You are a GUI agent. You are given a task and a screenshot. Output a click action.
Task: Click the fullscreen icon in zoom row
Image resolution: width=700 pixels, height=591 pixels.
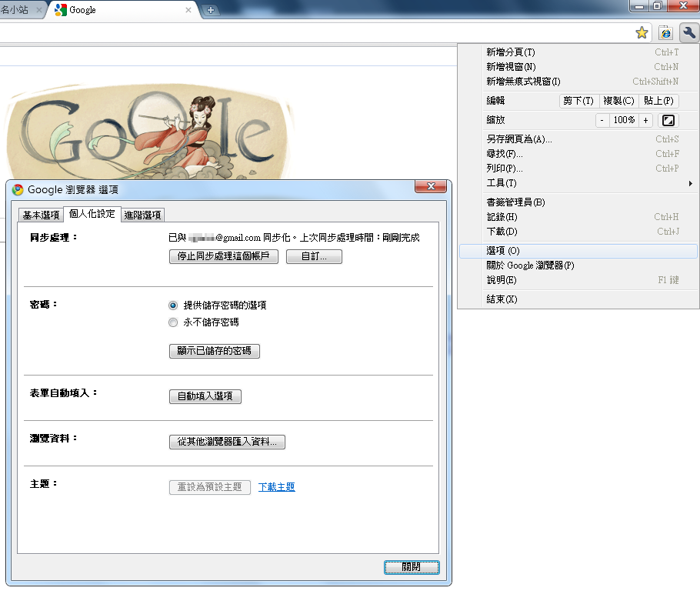point(668,120)
